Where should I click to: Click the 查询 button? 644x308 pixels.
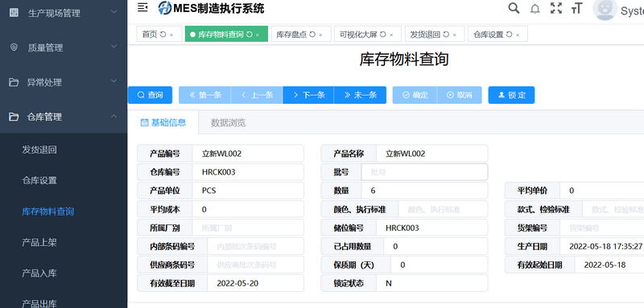click(x=150, y=95)
